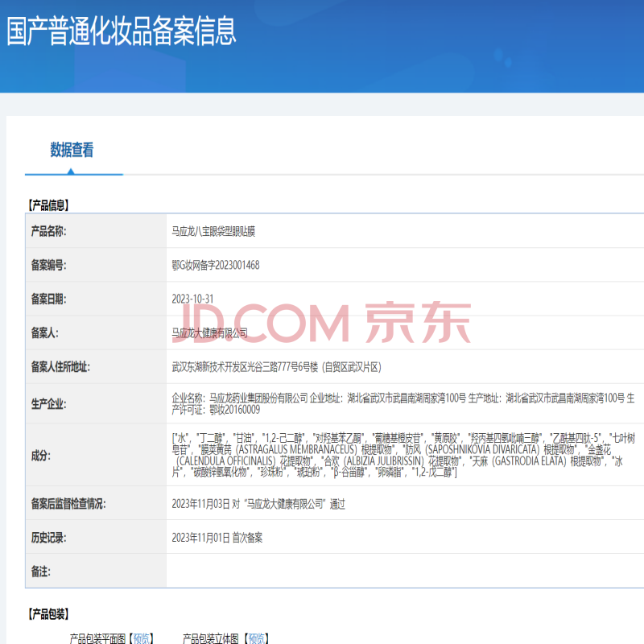Screen dimensions: 644x644
Task: Select the filing date value 2023-10-31
Action: tap(192, 299)
